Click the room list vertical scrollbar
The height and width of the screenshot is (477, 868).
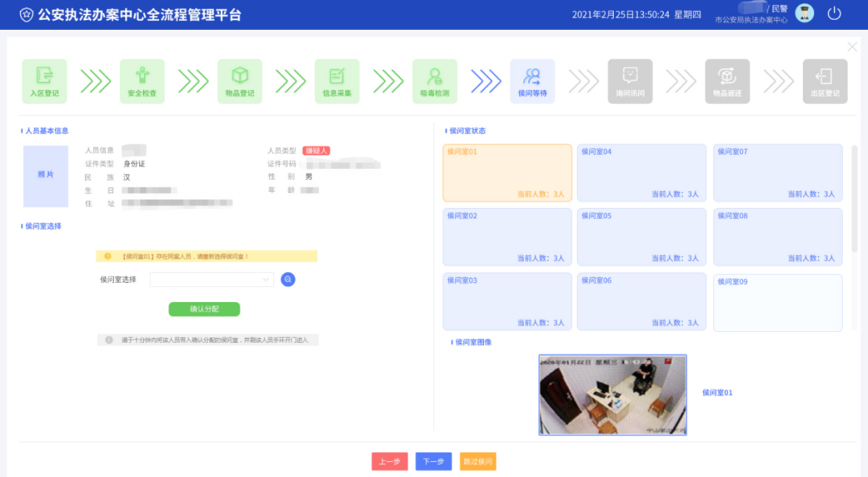coord(854,201)
